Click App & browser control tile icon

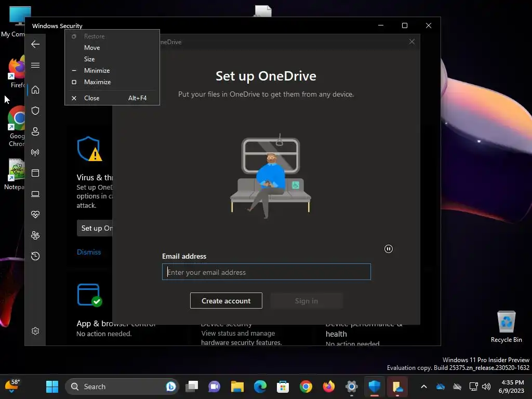pyautogui.click(x=89, y=295)
